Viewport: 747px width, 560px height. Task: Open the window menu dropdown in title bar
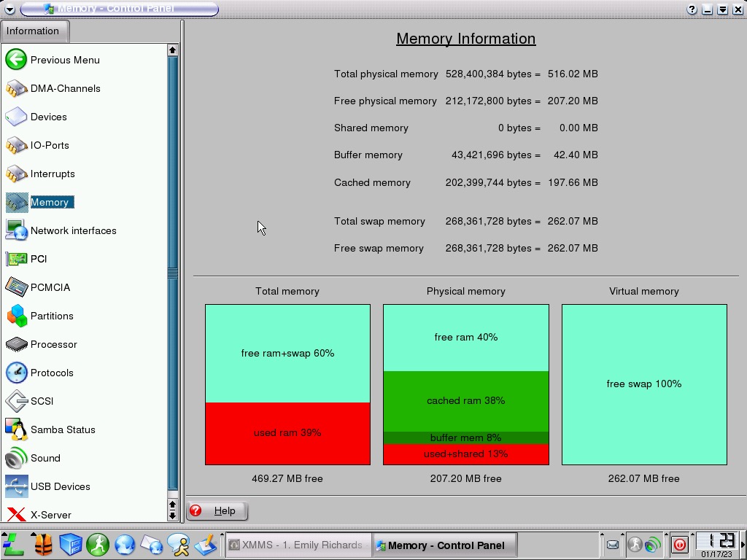tap(9, 9)
